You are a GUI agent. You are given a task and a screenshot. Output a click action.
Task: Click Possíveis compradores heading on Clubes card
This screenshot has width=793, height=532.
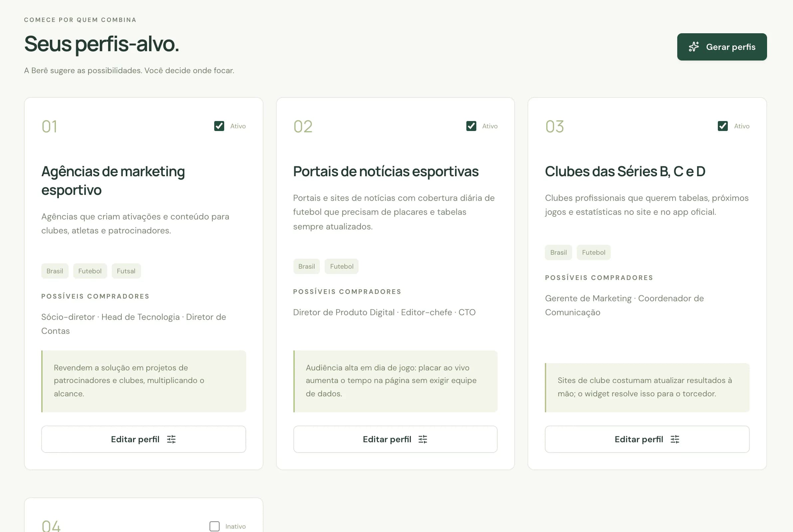click(599, 278)
